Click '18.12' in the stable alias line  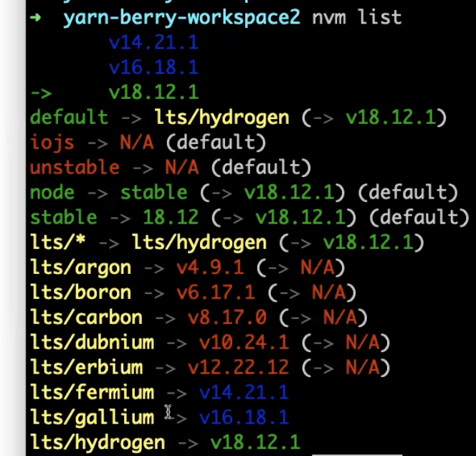(x=171, y=217)
